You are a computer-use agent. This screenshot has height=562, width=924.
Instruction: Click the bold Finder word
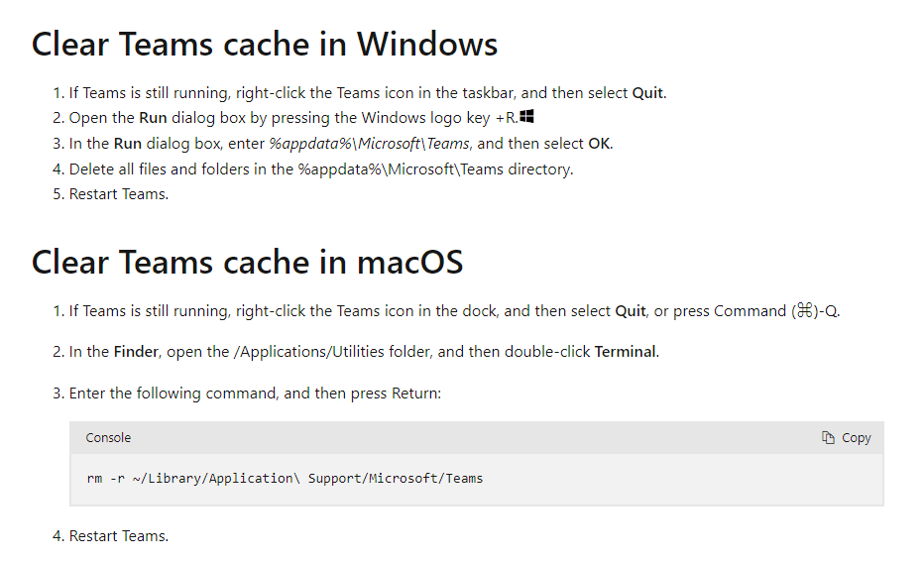tap(136, 352)
